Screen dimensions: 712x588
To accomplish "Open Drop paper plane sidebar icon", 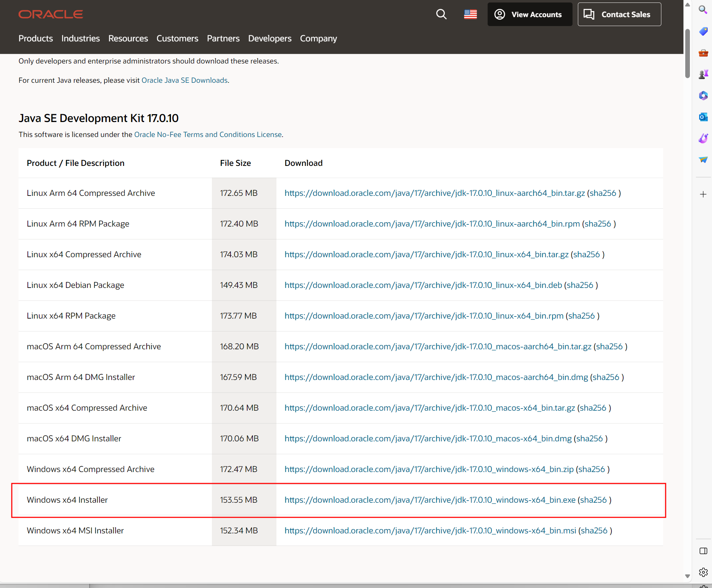I will point(703,159).
